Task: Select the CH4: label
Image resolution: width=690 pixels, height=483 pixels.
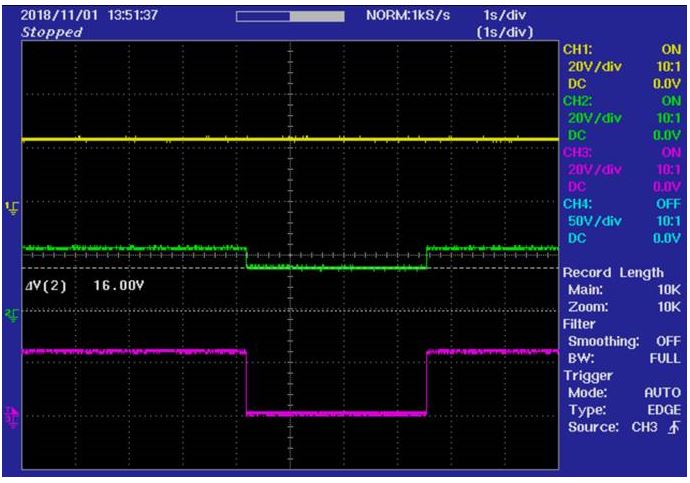Action: pos(577,204)
